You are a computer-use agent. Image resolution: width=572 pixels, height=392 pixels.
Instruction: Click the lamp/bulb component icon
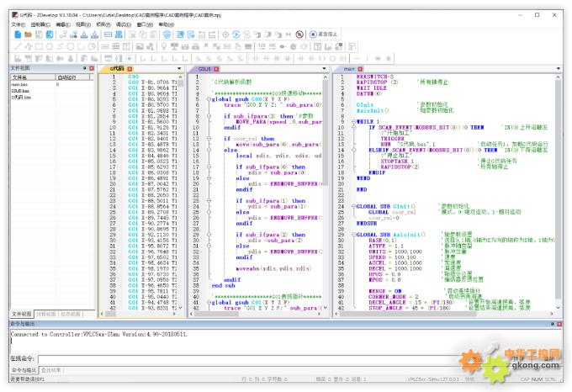(x=164, y=46)
